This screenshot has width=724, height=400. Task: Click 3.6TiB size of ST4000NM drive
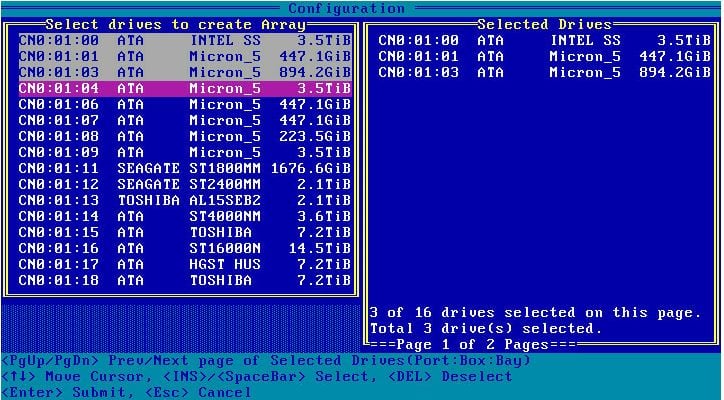[324, 216]
